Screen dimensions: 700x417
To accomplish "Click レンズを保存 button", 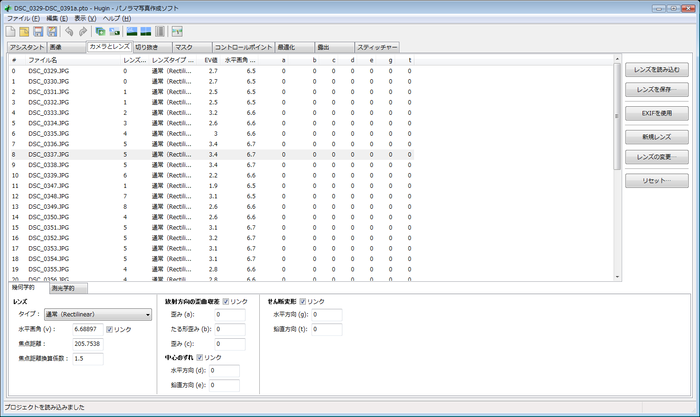I will click(657, 90).
